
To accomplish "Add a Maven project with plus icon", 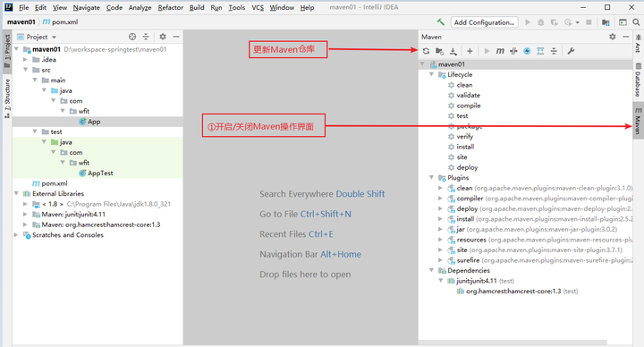I will [x=470, y=51].
